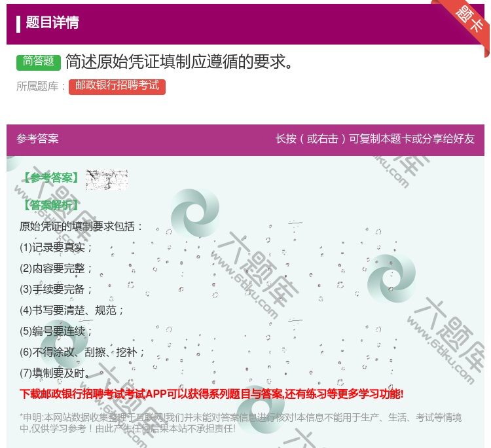The image size is (491, 448).
Task: Click item (4)书写要清楚、规范
Action: pyautogui.click(x=72, y=310)
